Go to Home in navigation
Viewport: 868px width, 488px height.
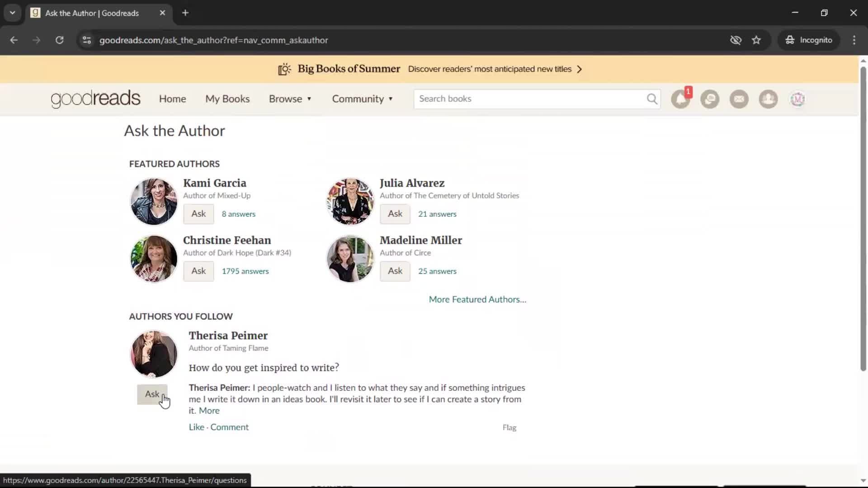point(172,99)
